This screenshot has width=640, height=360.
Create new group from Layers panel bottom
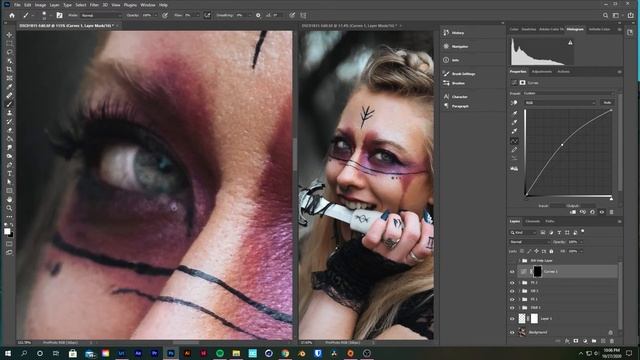[594, 341]
